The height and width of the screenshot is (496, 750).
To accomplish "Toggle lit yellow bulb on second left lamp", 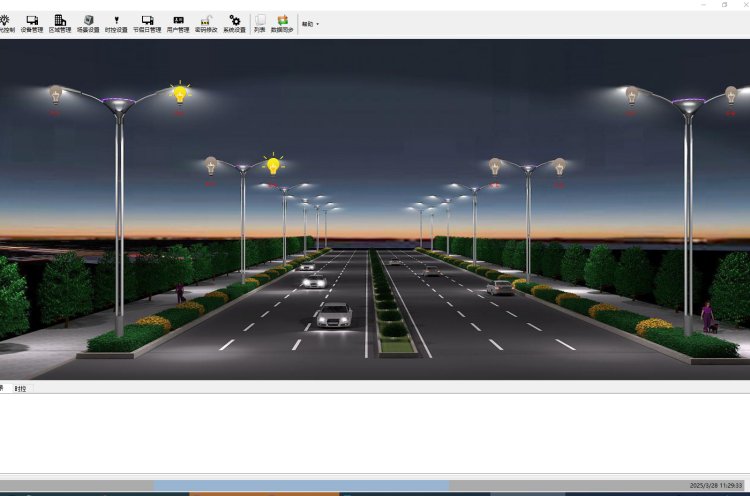I will coord(273,165).
